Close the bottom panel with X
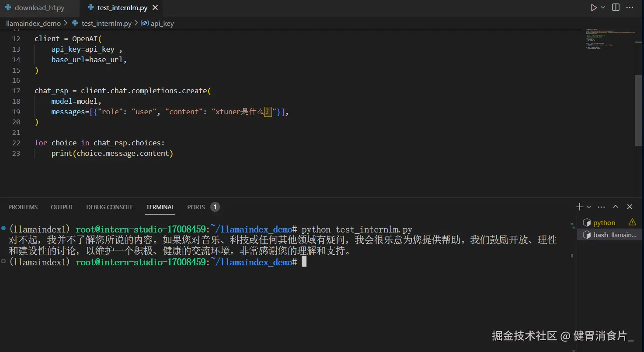 coord(630,207)
